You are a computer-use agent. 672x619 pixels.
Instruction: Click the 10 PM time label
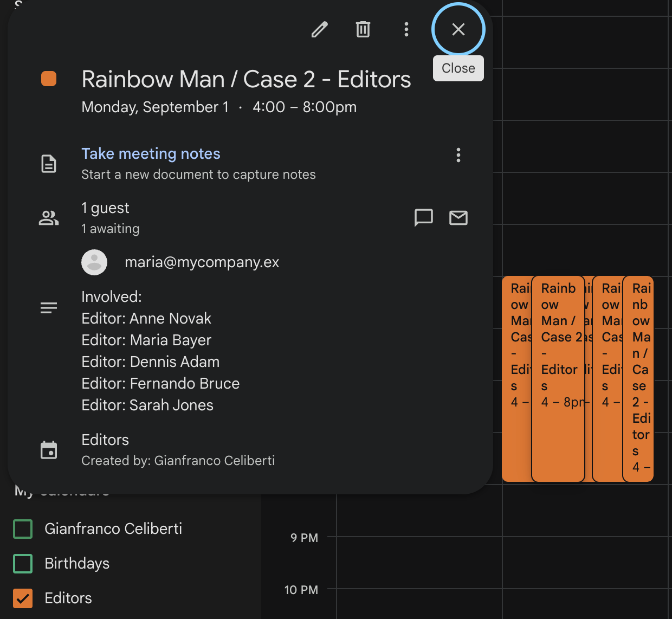tap(301, 590)
